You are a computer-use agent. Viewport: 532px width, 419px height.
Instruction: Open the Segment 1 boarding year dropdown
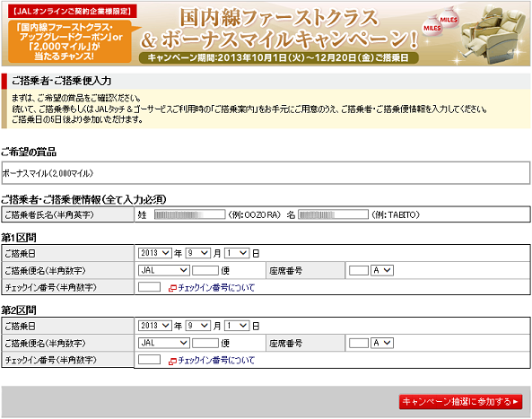coord(154,253)
